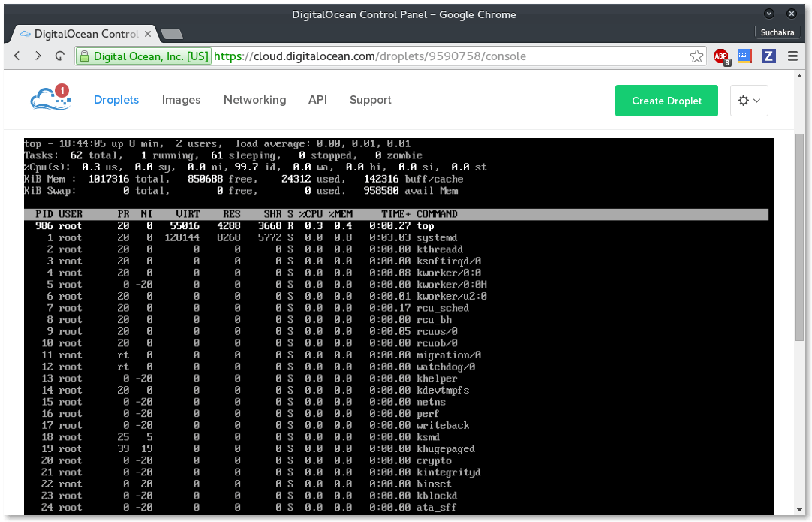Screen dimensions: 812x522
Task: Click the 'kintegrityd' command text
Action: pyautogui.click(x=449, y=472)
